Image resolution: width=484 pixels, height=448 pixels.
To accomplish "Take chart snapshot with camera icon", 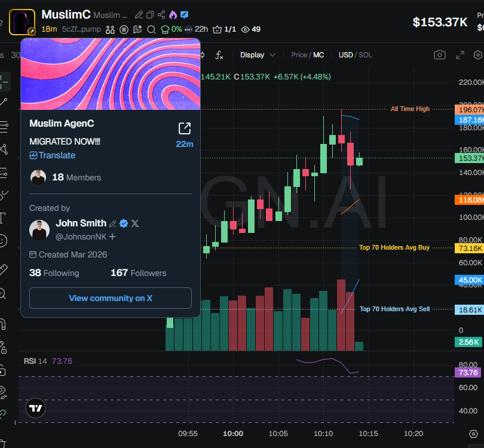I will (440, 55).
